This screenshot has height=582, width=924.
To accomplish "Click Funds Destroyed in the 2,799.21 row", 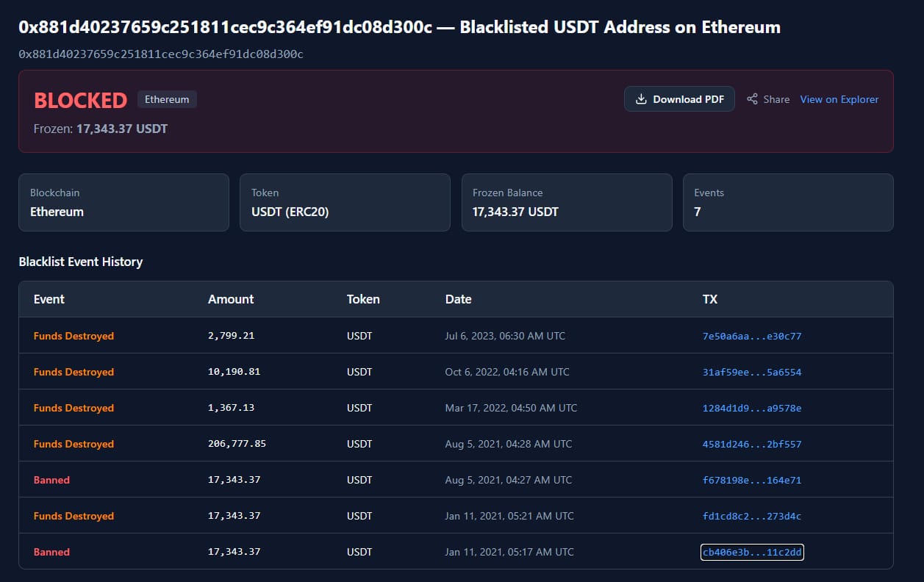I will 74,336.
